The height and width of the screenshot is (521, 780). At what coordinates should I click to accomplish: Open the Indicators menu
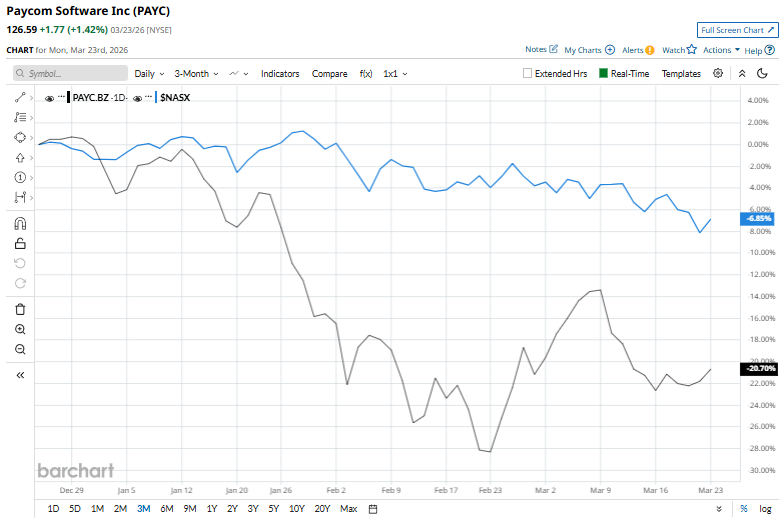tap(280, 74)
